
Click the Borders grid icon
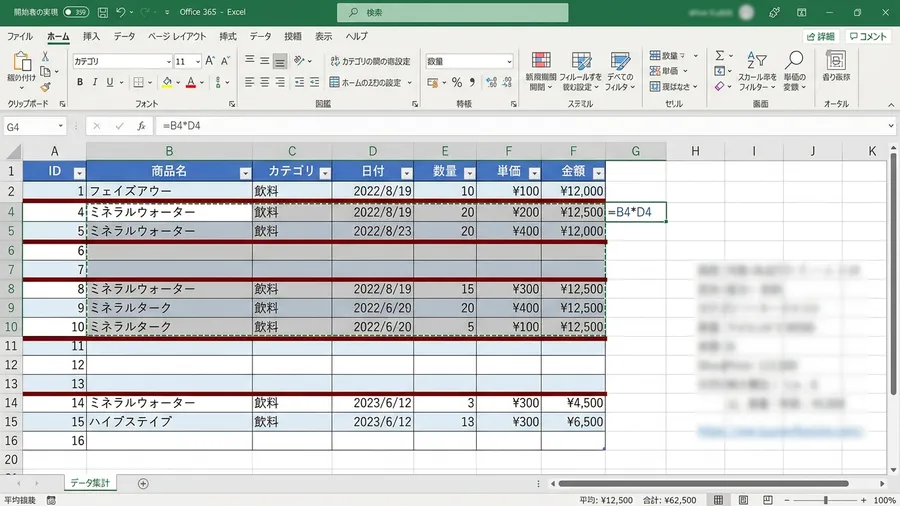click(138, 83)
